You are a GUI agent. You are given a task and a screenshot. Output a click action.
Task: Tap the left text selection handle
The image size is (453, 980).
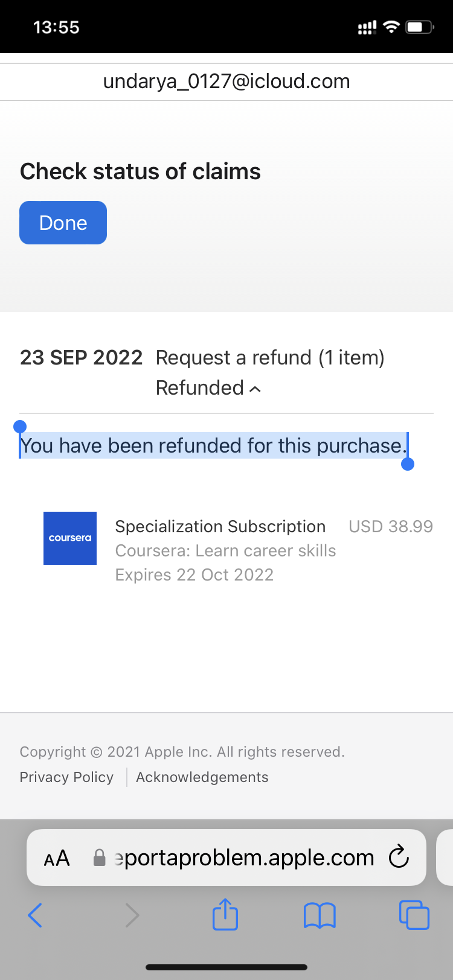point(20,427)
